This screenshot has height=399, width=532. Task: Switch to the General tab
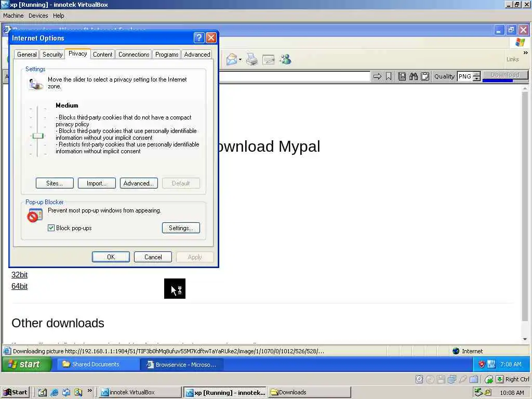(27, 54)
